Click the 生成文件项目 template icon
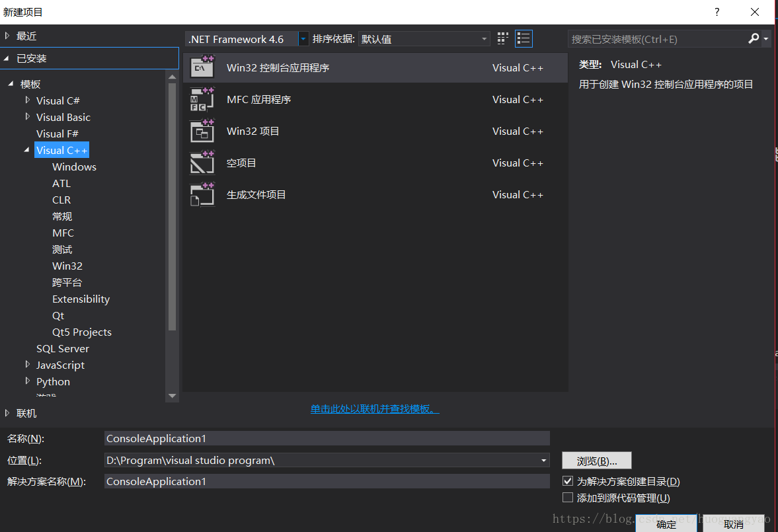The image size is (778, 532). click(x=202, y=194)
